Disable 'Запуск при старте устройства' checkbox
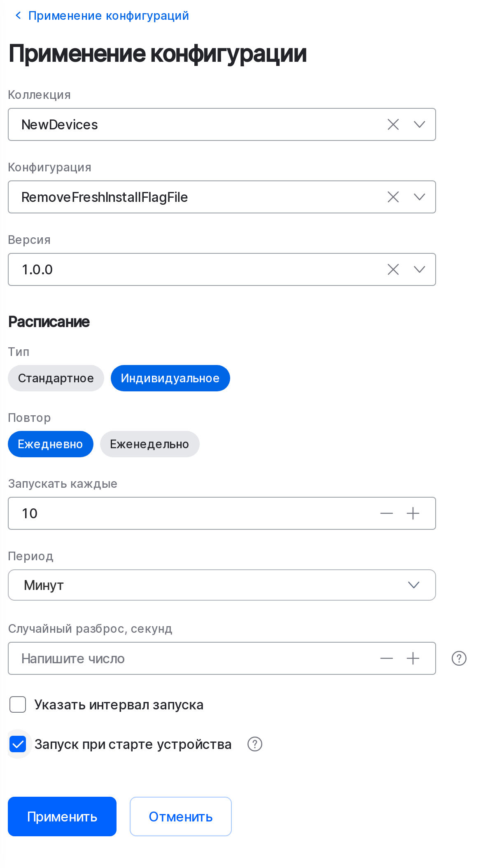This screenshot has height=868, width=483. (17, 744)
